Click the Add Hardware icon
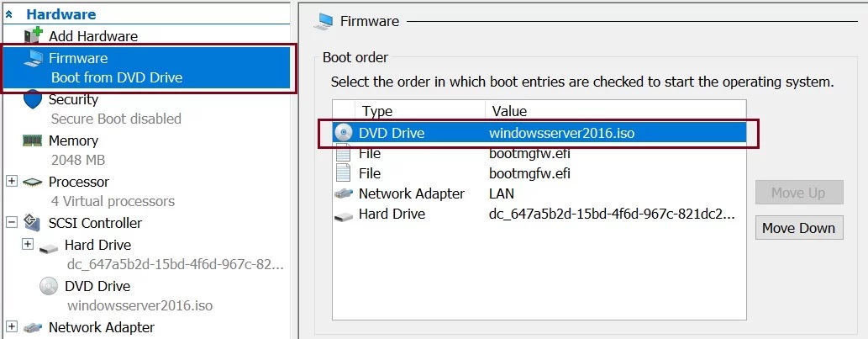868x339 pixels. coord(33,35)
